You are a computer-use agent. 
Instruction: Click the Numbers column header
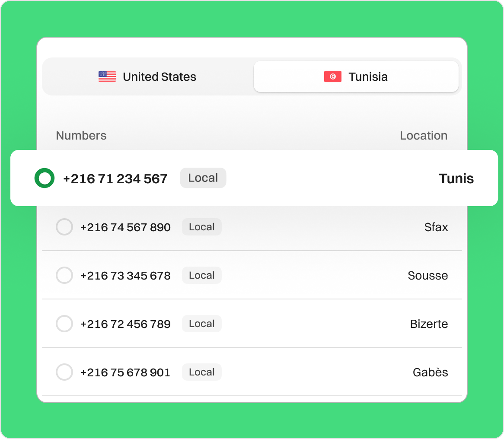tap(81, 136)
